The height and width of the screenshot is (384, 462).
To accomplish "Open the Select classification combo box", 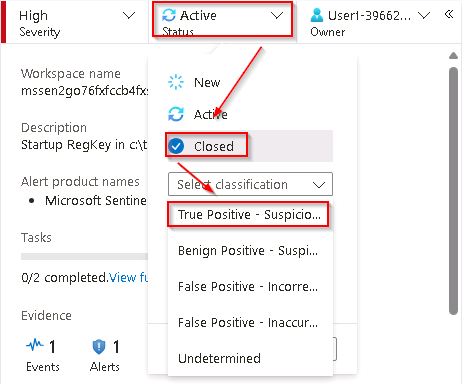I will point(250,184).
